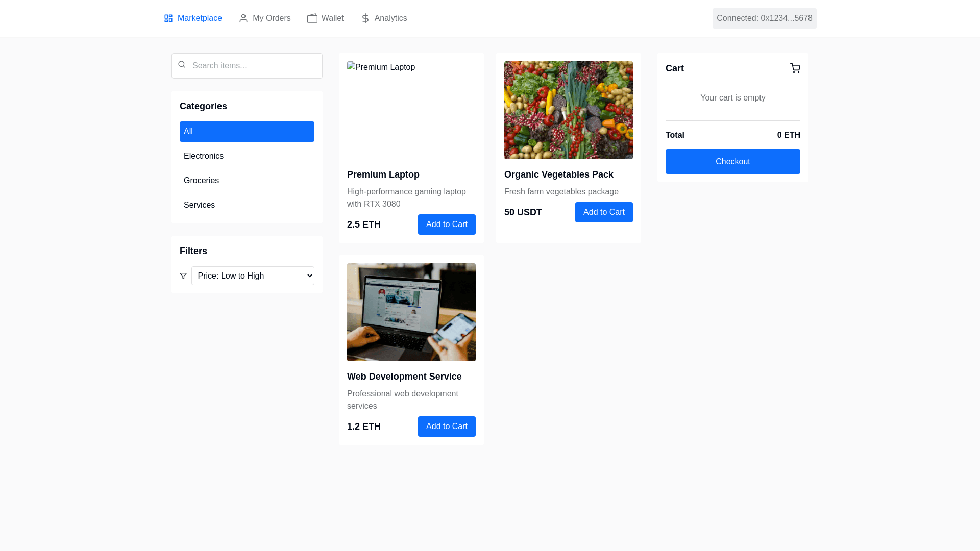Click the Wallet icon in navigation

312,18
